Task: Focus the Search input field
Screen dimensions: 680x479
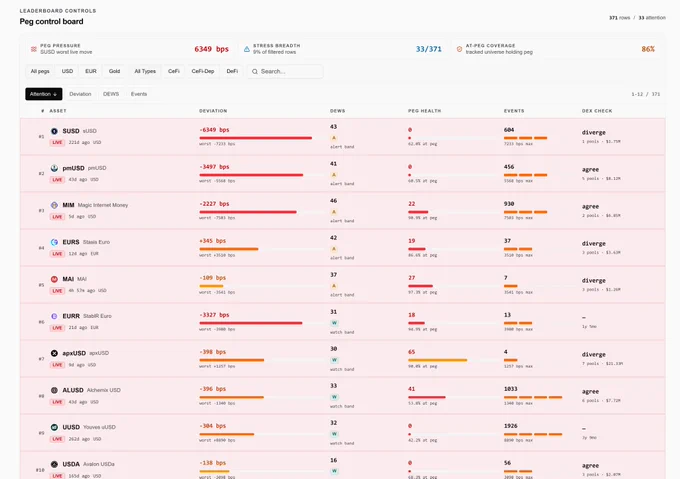Action: click(285, 72)
